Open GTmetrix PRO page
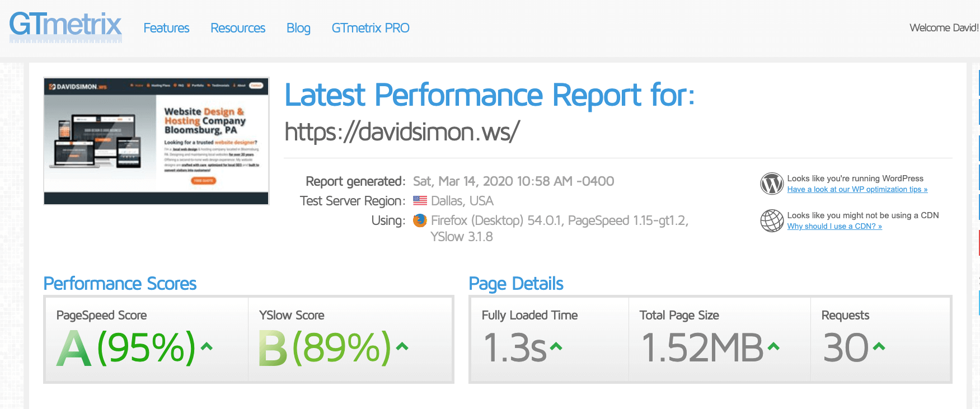The width and height of the screenshot is (980, 409). click(x=371, y=28)
